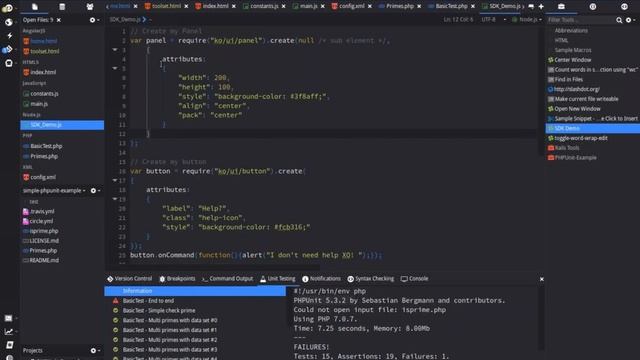
Task: Collapse the code fold at line 3
Action: 115,50
